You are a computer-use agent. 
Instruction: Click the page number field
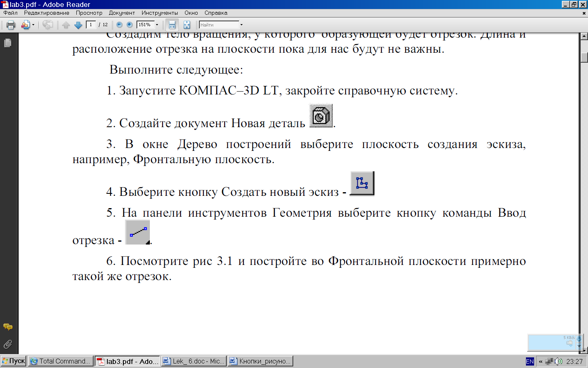pos(91,25)
